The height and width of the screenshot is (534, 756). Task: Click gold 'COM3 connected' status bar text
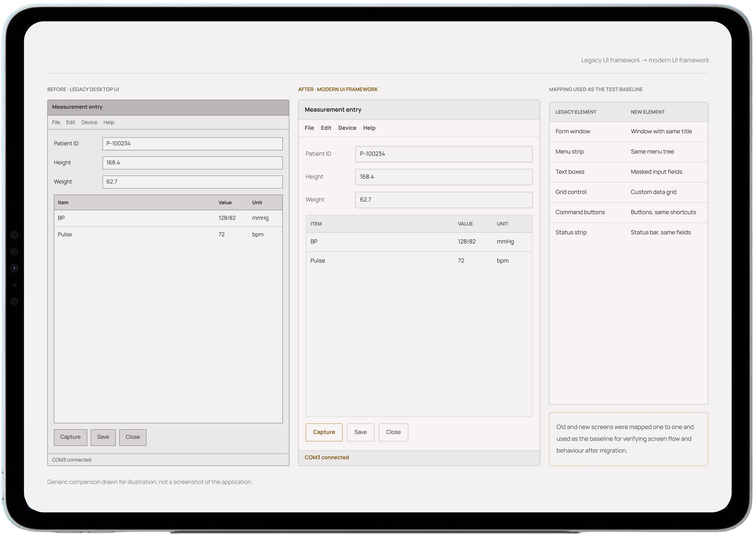point(327,458)
